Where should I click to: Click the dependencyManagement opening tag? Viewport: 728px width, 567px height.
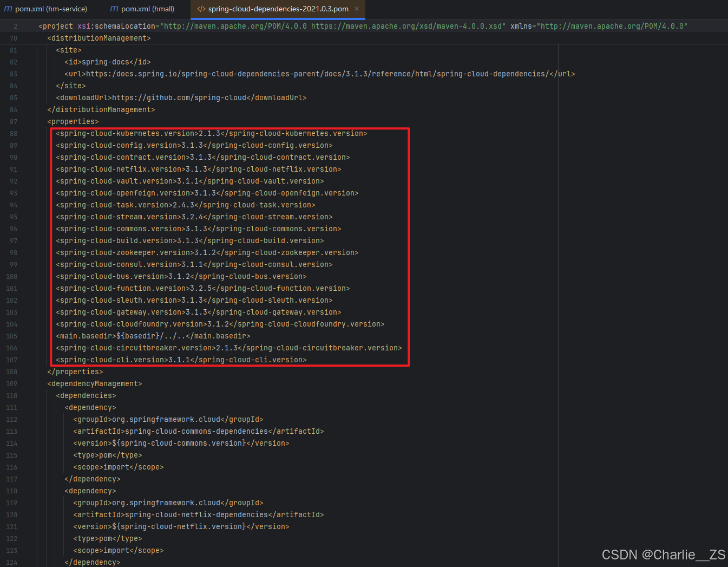pyautogui.click(x=95, y=383)
